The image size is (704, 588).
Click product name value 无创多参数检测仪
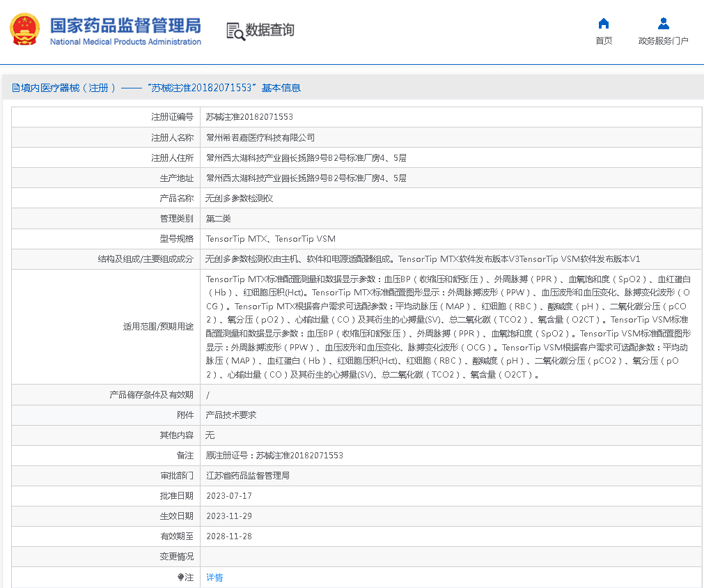coord(239,198)
